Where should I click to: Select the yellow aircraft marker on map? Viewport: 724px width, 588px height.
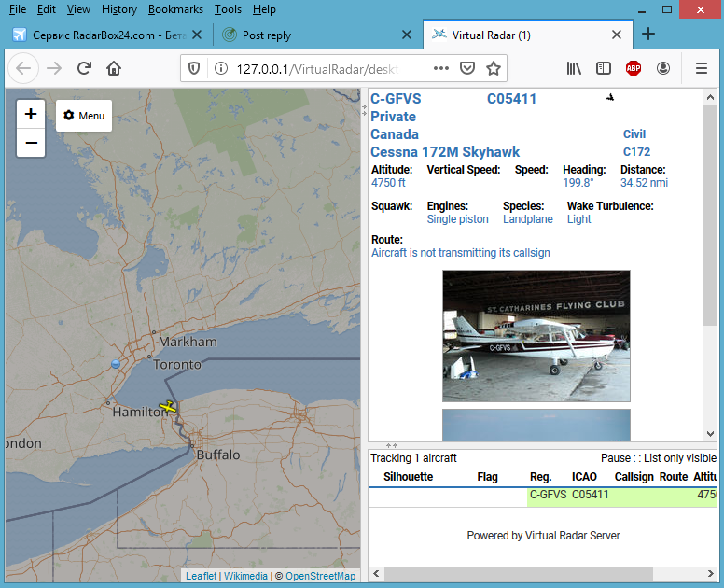168,407
